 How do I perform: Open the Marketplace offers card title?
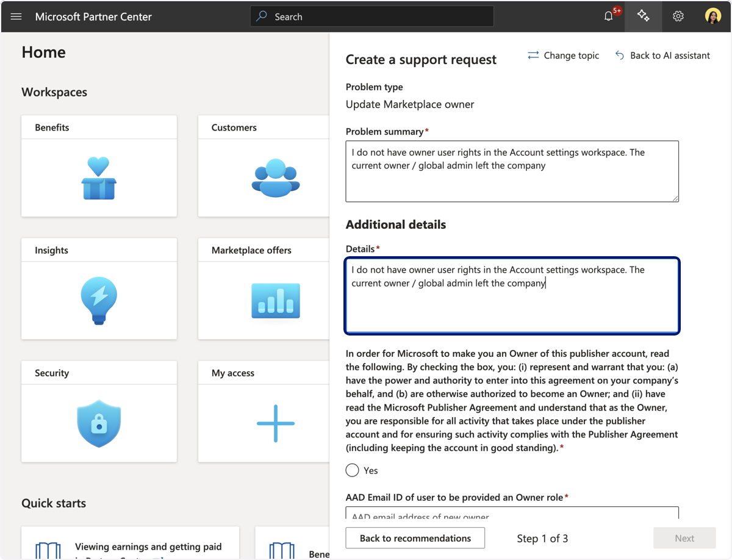point(251,250)
